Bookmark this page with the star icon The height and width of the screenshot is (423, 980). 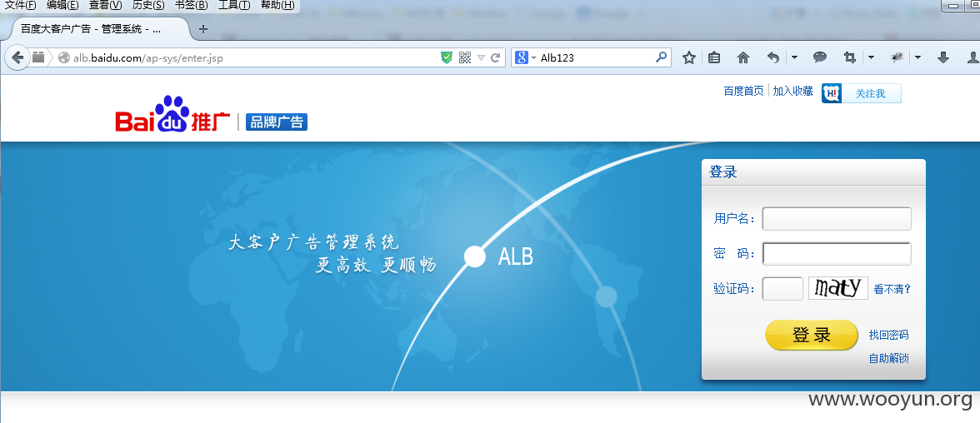[x=688, y=58]
